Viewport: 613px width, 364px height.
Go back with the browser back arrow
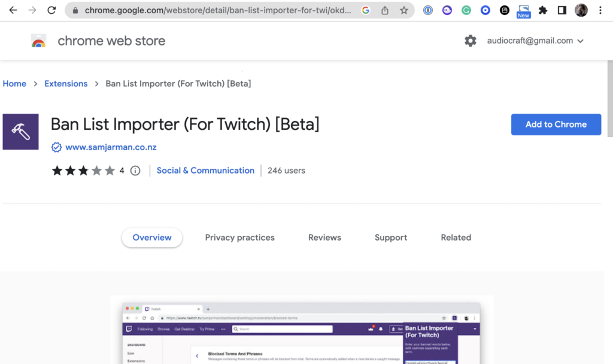click(13, 10)
